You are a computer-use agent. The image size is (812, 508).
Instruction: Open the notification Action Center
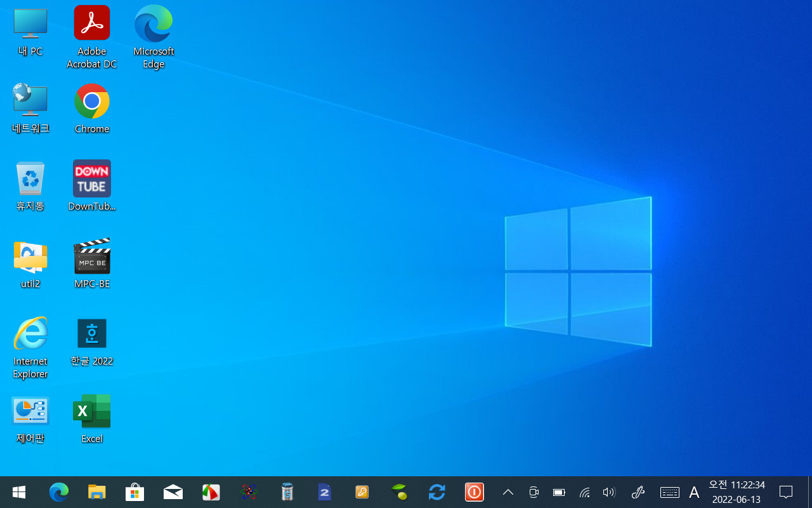[x=786, y=492]
